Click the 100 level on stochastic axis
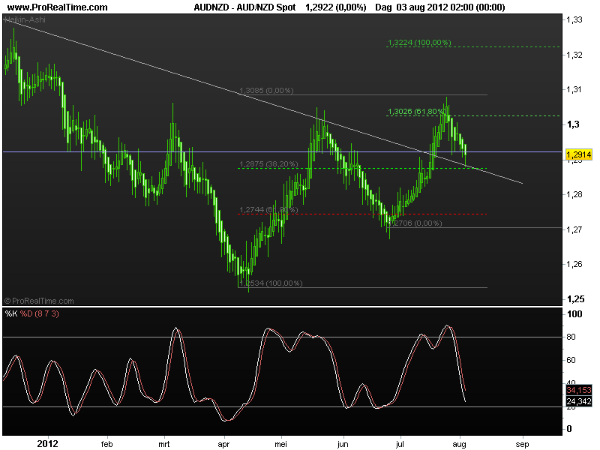Screen dimensions: 600x450 click(x=574, y=314)
